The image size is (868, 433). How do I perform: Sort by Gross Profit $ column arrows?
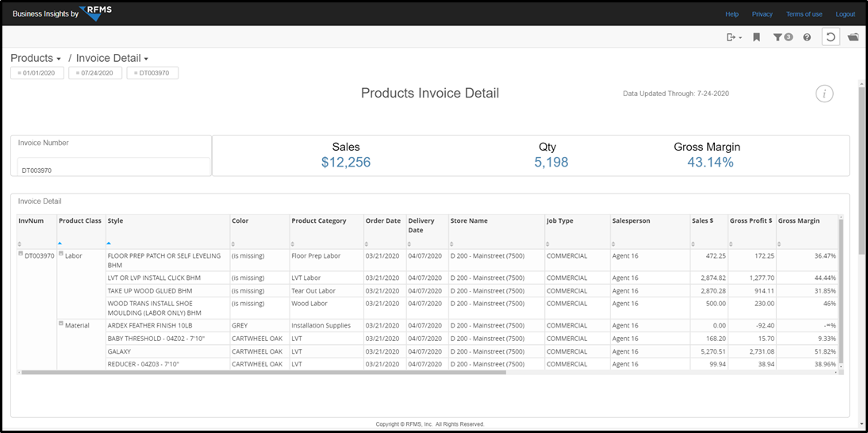tap(732, 243)
